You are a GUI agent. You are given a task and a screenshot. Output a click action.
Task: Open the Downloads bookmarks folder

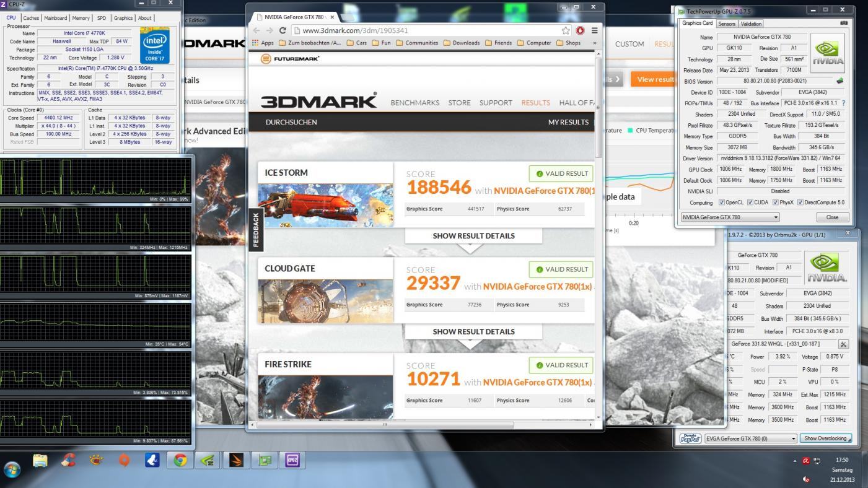[461, 43]
